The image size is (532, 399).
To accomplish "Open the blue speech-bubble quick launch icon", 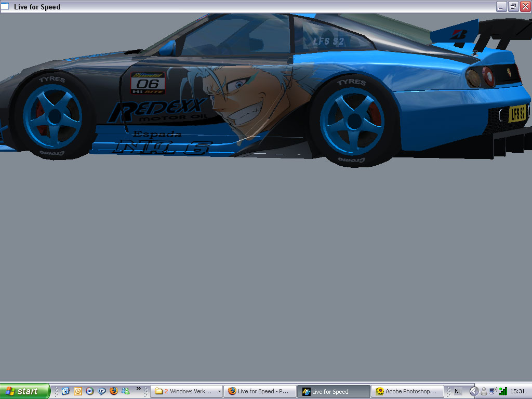I will [102, 391].
